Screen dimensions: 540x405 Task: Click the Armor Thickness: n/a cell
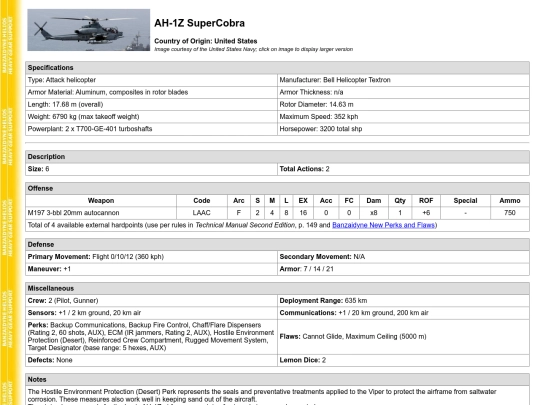tap(403, 92)
